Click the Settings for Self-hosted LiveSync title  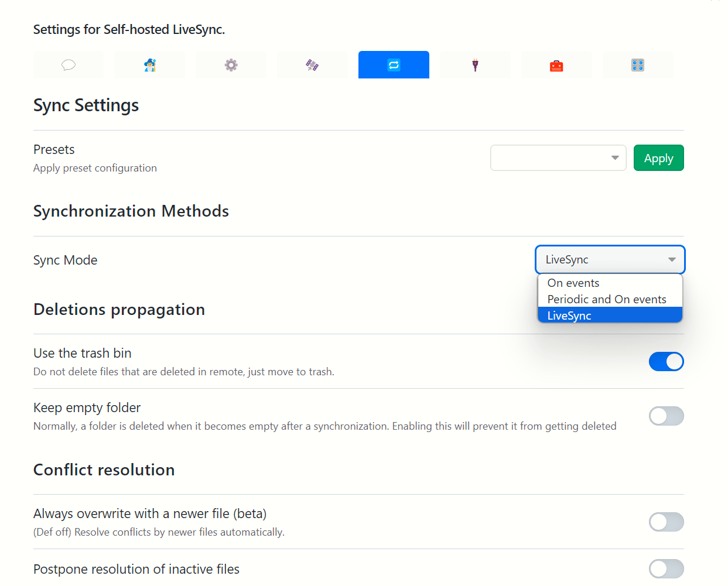(129, 29)
